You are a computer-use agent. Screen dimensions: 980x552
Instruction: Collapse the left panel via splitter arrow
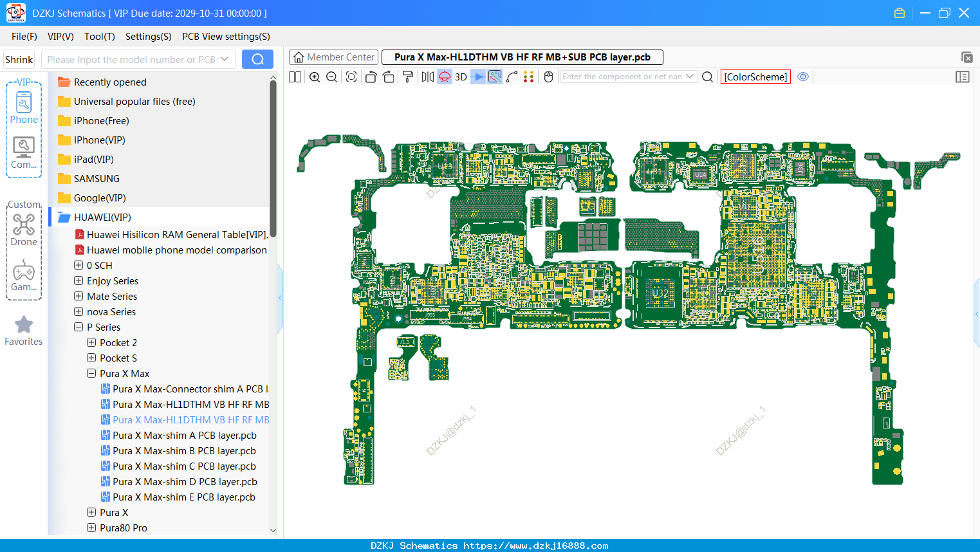tap(280, 297)
